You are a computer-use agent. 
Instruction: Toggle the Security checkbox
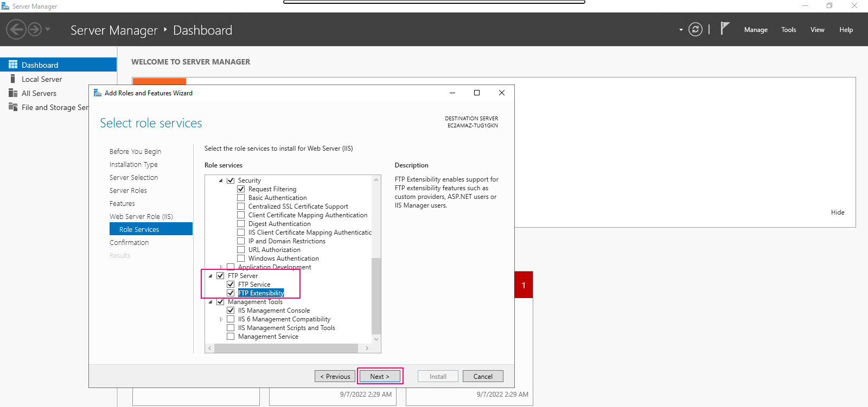pyautogui.click(x=231, y=180)
